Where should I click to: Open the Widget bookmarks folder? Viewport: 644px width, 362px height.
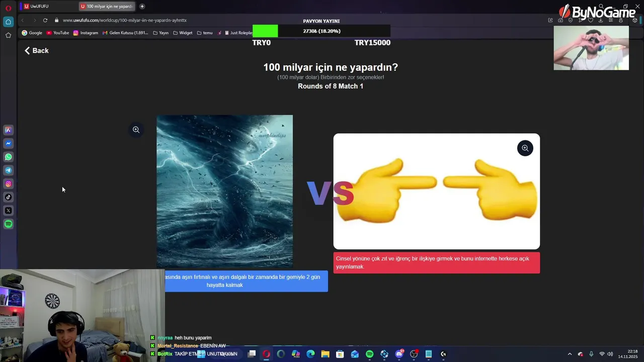(183, 33)
